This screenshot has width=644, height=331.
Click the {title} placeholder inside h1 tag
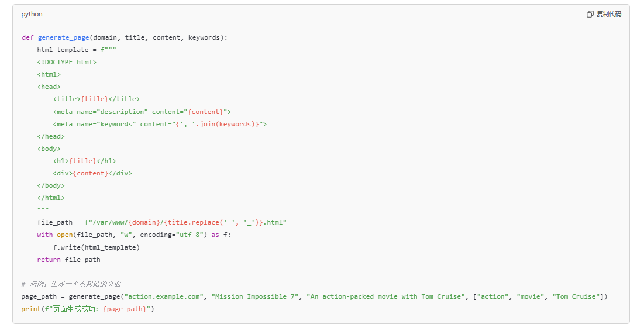click(x=82, y=161)
